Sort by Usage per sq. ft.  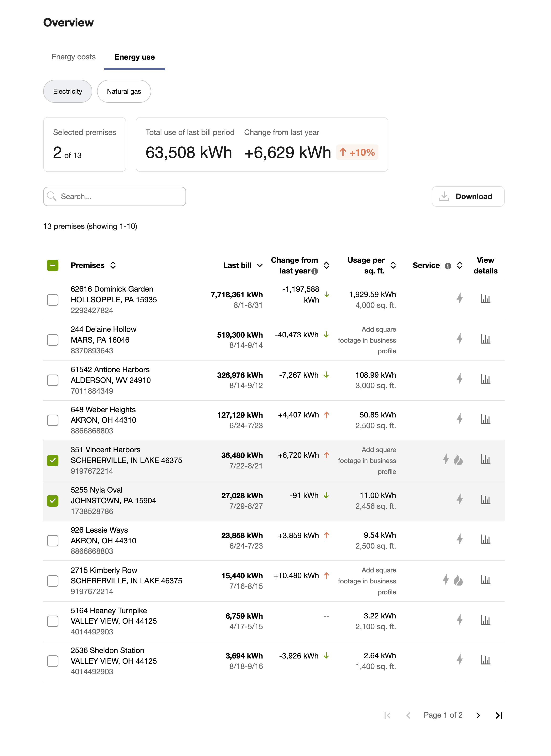394,265
